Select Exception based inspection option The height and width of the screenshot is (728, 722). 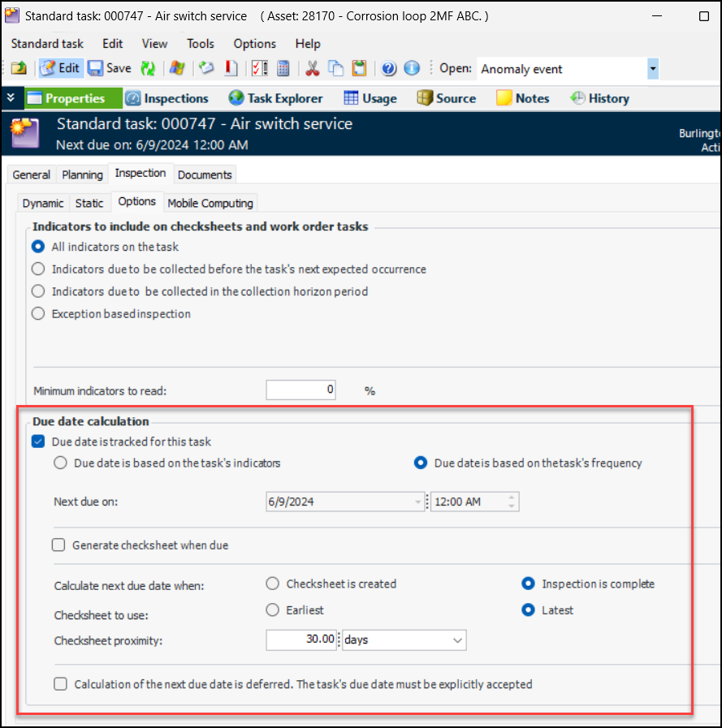38,313
